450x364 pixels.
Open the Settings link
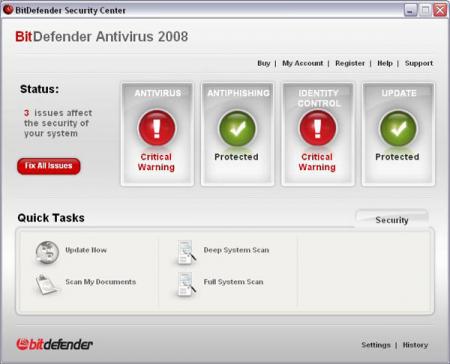(376, 345)
